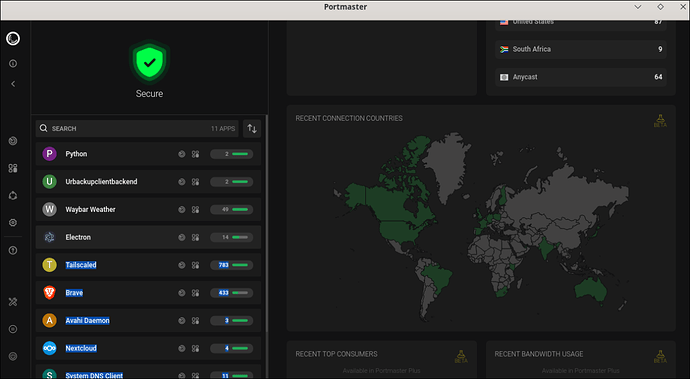This screenshot has width=690, height=379.
Task: Open Nextcloud's app settings icon
Action: point(195,348)
